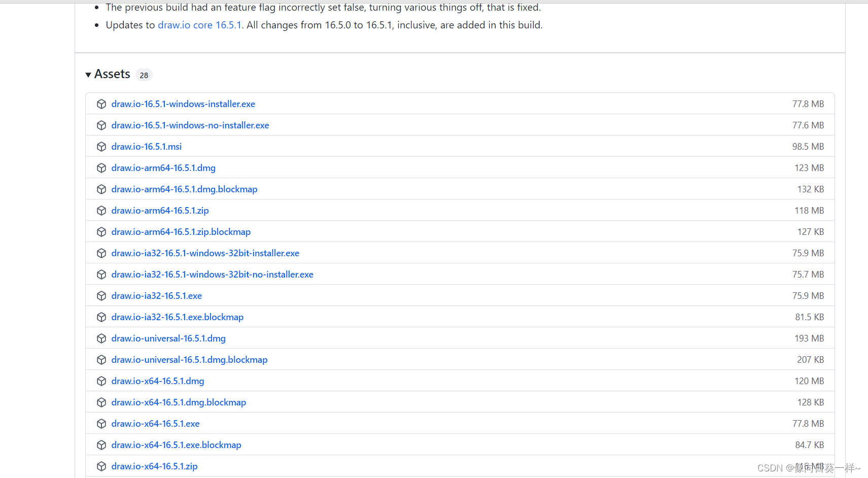
Task: Click package icon beside draw.io-16.5.1-windows-no-installer.exe
Action: click(101, 125)
